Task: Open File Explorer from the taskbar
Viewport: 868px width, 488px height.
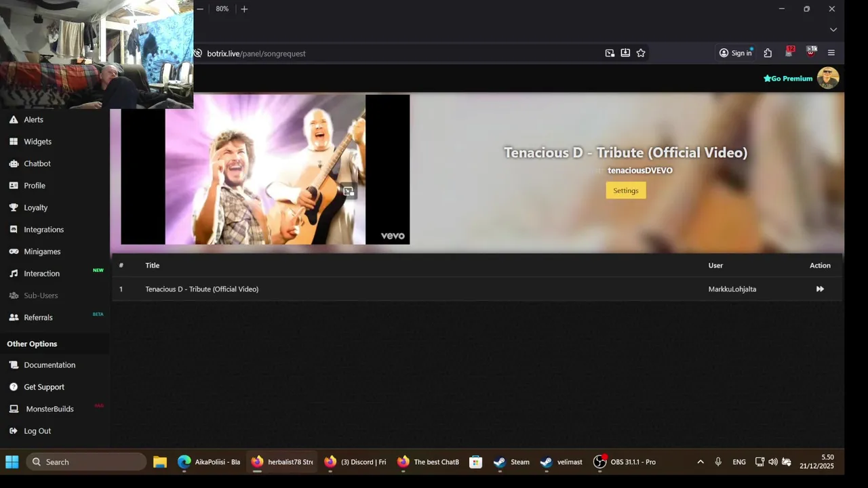Action: coord(160,462)
